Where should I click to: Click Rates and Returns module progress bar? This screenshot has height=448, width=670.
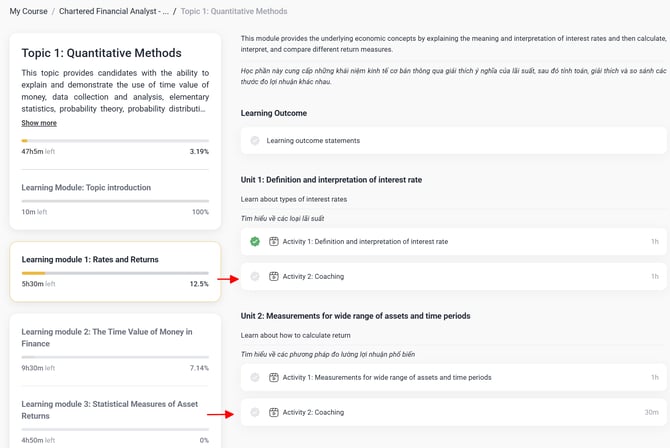coord(115,273)
